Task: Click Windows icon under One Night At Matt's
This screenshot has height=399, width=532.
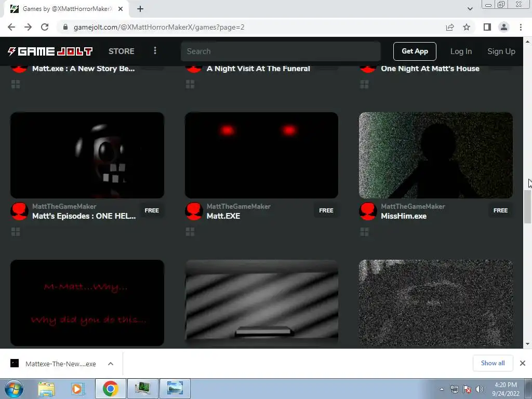Action: [364, 84]
